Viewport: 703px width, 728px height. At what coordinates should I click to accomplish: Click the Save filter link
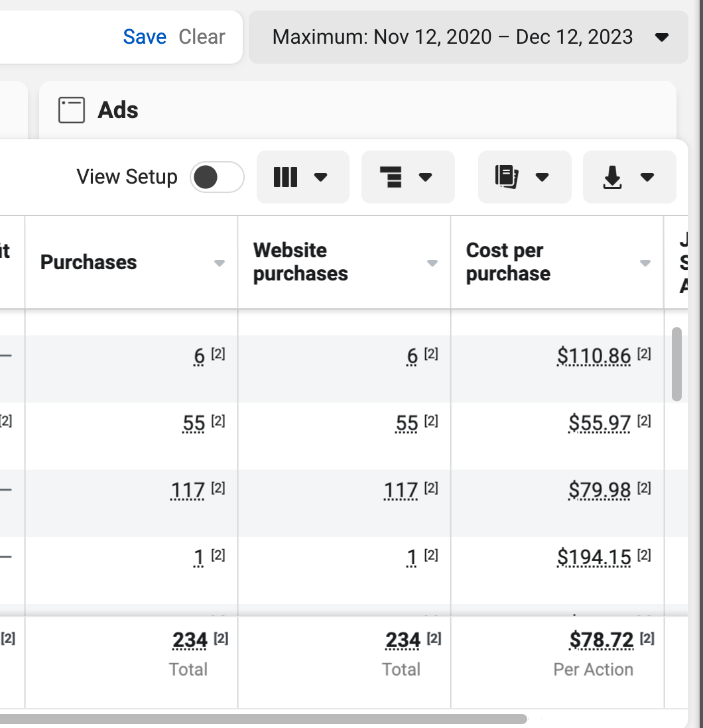[145, 36]
